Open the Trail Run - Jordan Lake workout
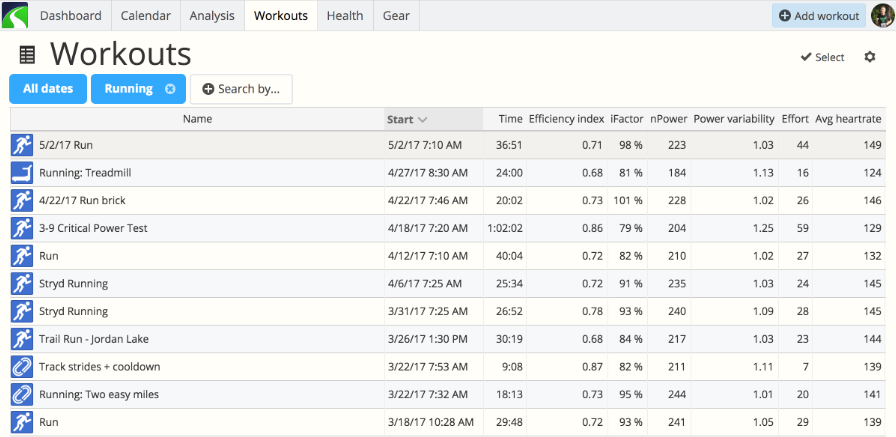Screen dimensions: 896x437 [94, 339]
